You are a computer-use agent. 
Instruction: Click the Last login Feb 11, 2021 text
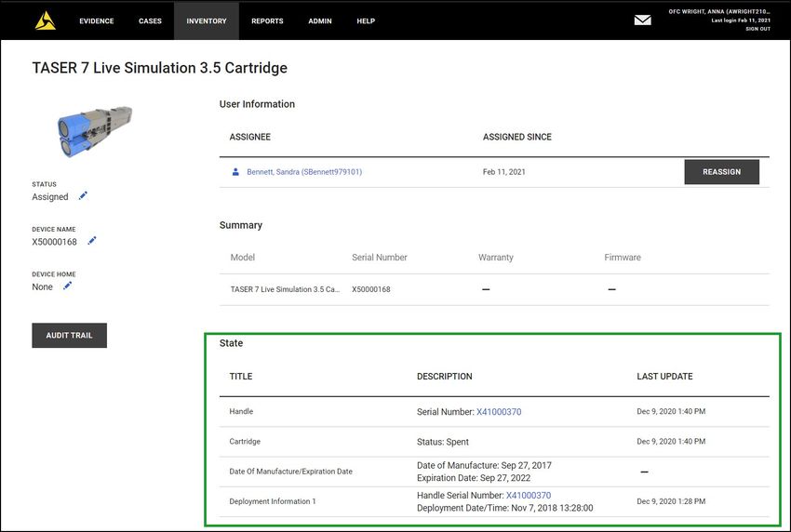pyautogui.click(x=741, y=20)
